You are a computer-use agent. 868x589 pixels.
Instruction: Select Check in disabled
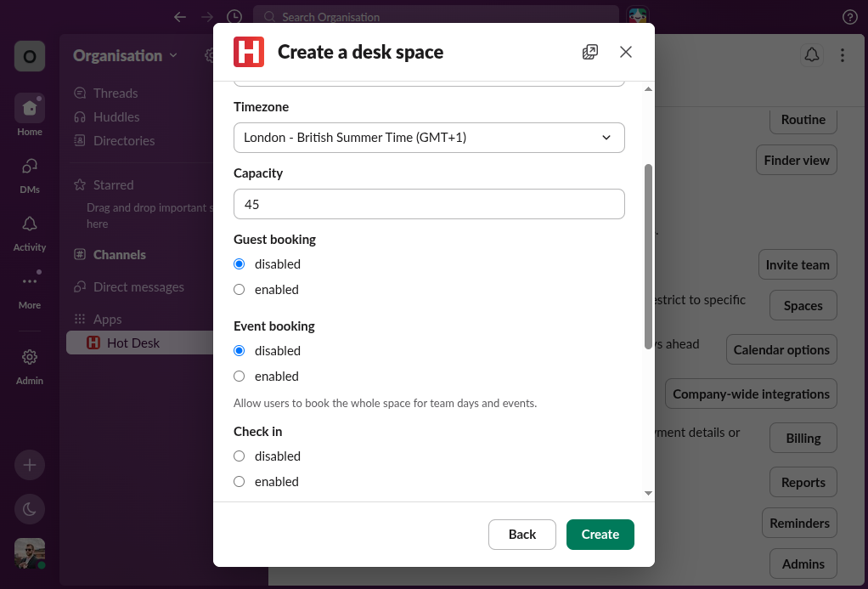point(240,456)
